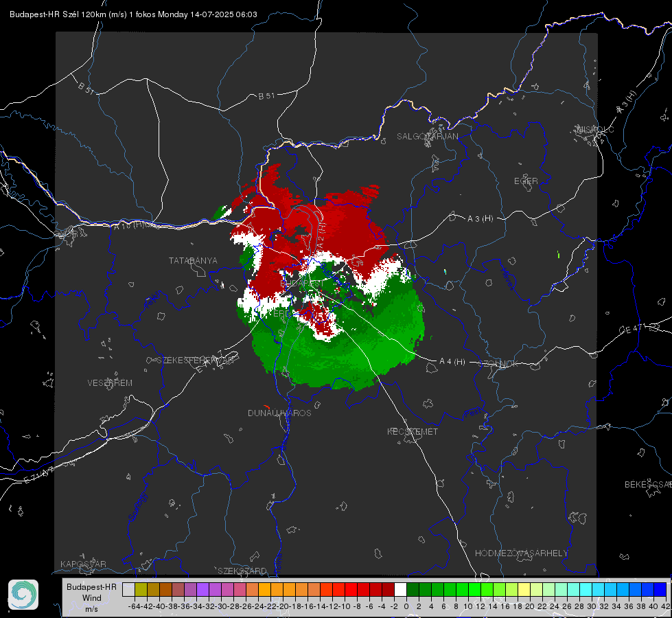This screenshot has height=618, width=672.
Task: Pick the yellow swatch above label 18
Action: click(x=524, y=589)
